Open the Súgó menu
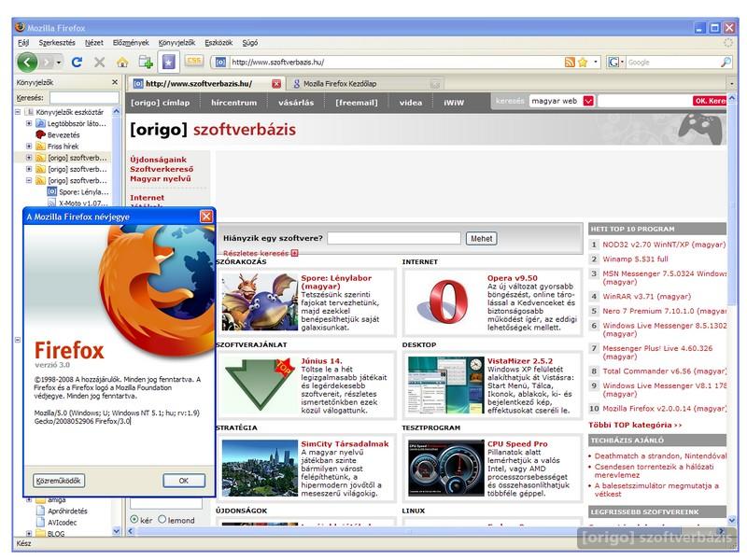747x560 pixels. pos(250,42)
